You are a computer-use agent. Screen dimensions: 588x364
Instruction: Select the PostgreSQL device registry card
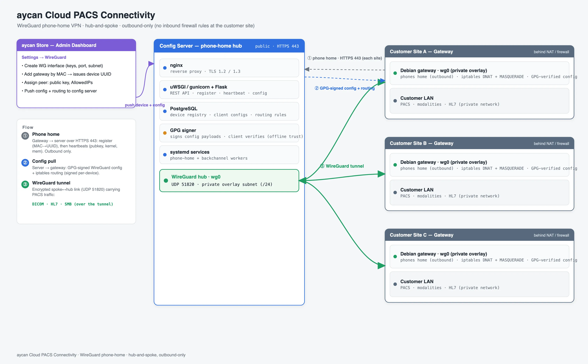(x=229, y=111)
